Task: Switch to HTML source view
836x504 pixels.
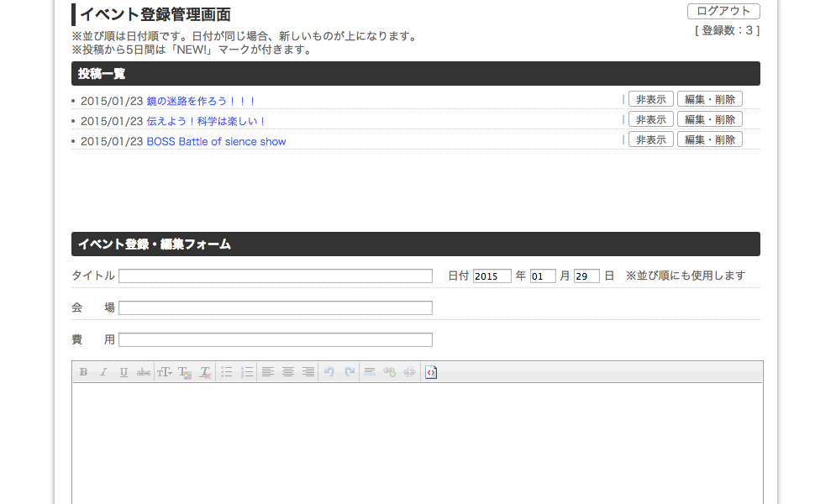Action: pos(431,372)
